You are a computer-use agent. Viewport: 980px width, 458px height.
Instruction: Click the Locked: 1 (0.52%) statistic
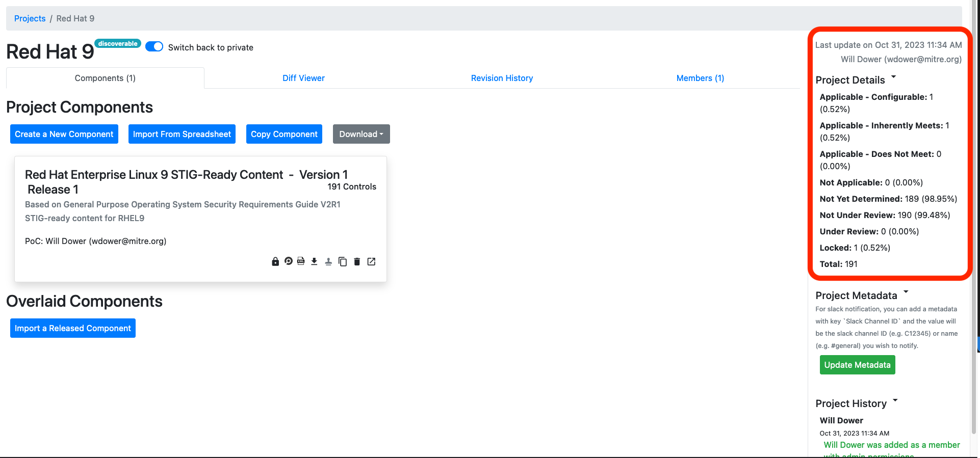click(x=855, y=248)
